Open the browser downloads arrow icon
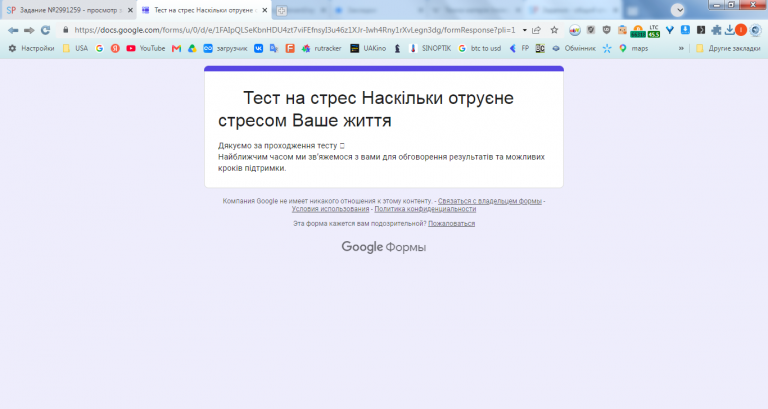This screenshot has width=768, height=409. 729,30
